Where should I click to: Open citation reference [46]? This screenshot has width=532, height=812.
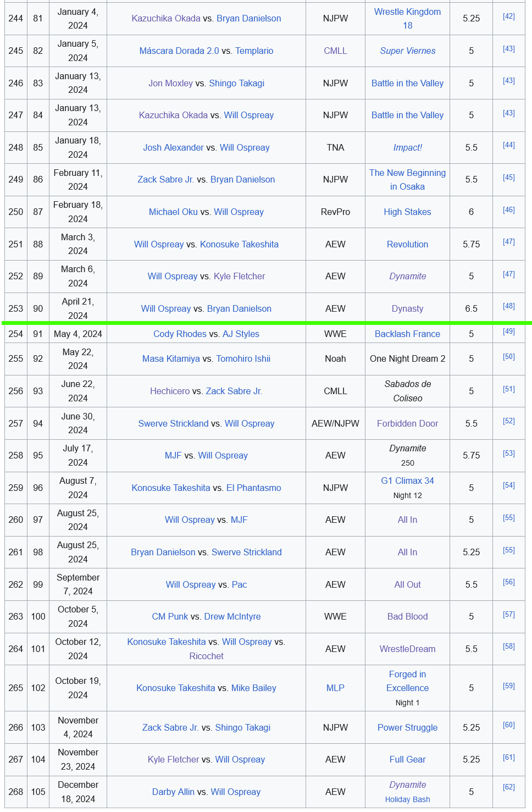508,210
